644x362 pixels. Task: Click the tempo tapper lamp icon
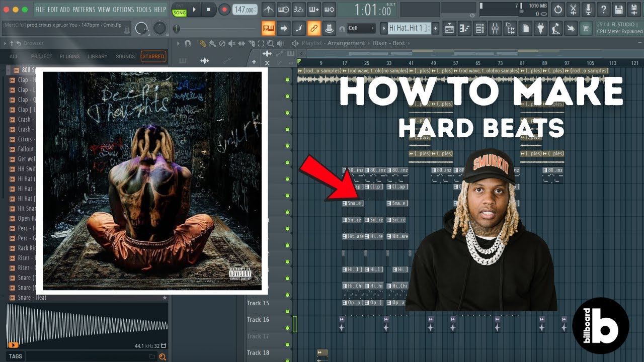pos(555,28)
